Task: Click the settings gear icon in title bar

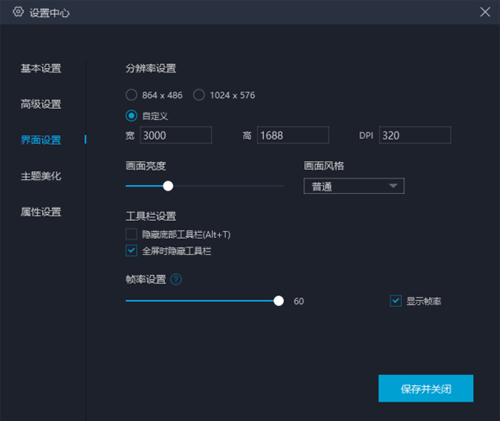Action: (18, 12)
